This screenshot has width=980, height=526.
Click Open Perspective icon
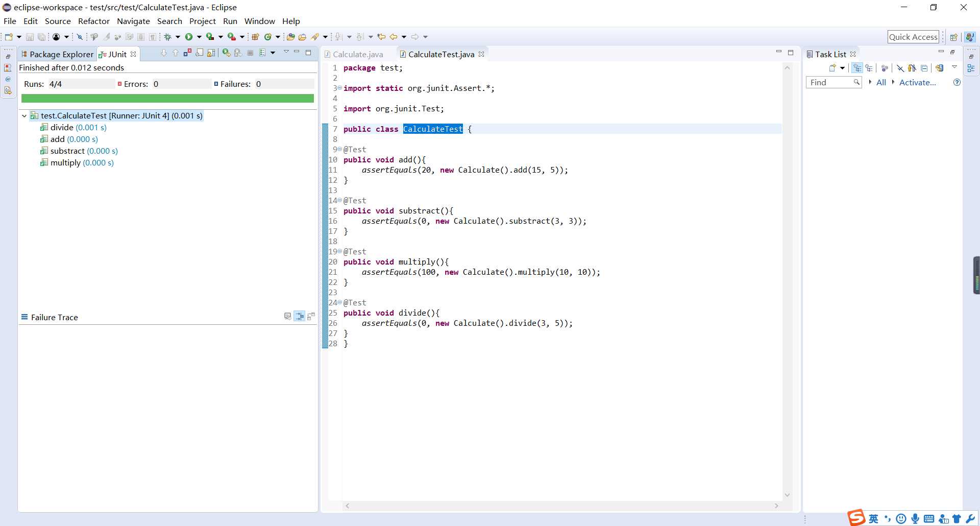[x=953, y=37]
